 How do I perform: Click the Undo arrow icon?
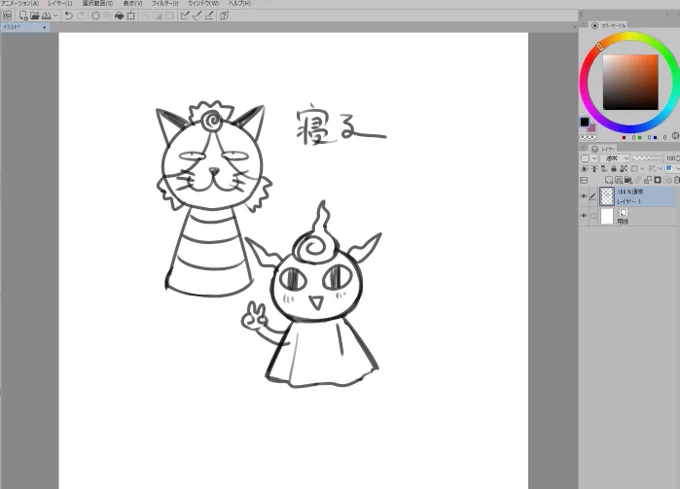tap(69, 16)
